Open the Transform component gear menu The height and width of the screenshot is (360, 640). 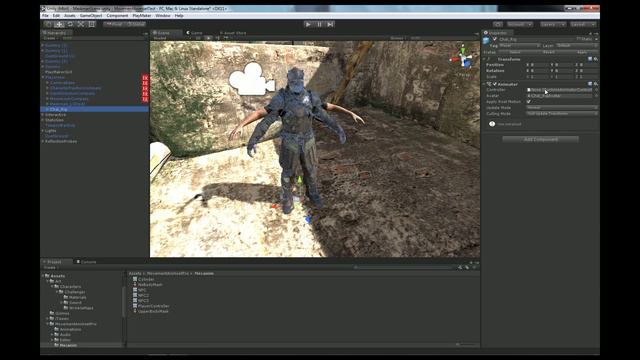[596, 59]
